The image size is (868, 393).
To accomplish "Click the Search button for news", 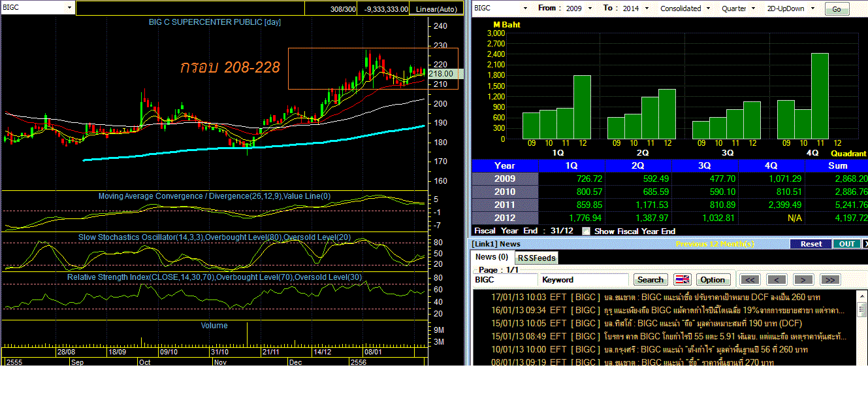I will click(651, 279).
